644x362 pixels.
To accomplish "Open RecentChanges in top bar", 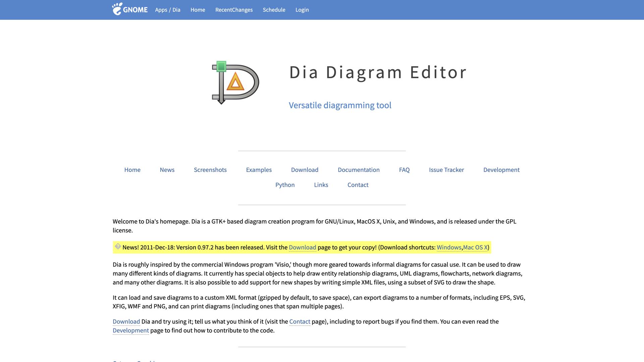I will [x=234, y=10].
